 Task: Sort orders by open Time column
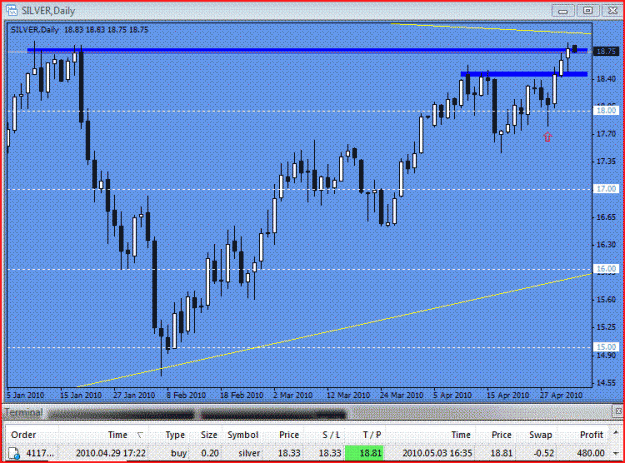[118, 435]
